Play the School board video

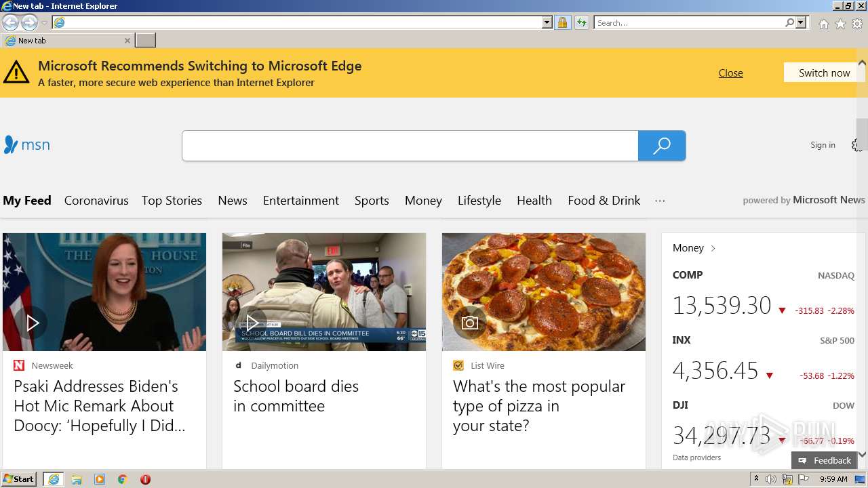(252, 323)
